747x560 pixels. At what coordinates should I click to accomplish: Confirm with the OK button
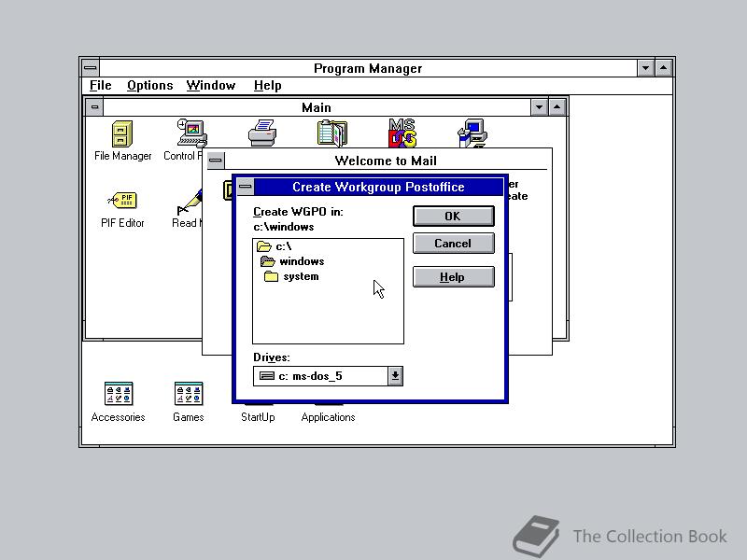click(454, 217)
